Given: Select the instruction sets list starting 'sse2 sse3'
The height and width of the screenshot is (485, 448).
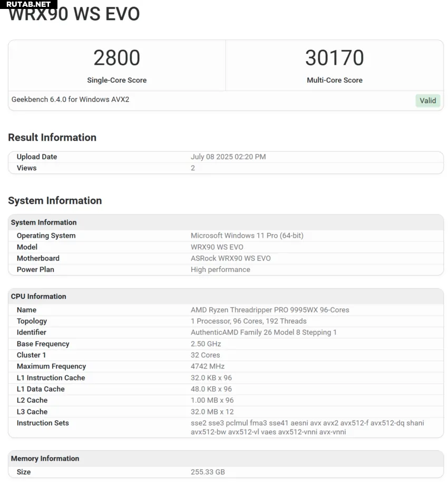Looking at the screenshot, I should pyautogui.click(x=307, y=428).
